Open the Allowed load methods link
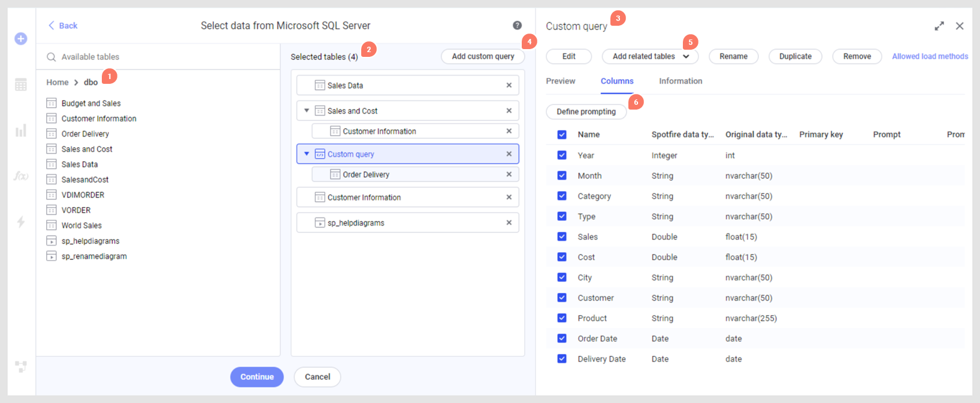 coord(930,56)
